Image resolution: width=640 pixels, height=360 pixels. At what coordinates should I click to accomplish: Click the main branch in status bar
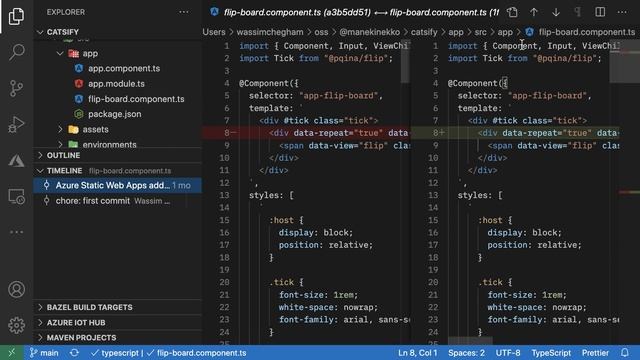pyautogui.click(x=44, y=353)
